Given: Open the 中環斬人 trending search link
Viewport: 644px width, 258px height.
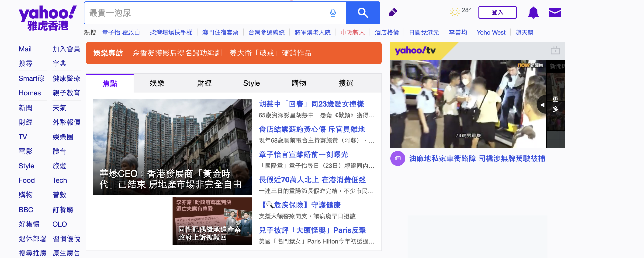Looking at the screenshot, I should click(353, 32).
